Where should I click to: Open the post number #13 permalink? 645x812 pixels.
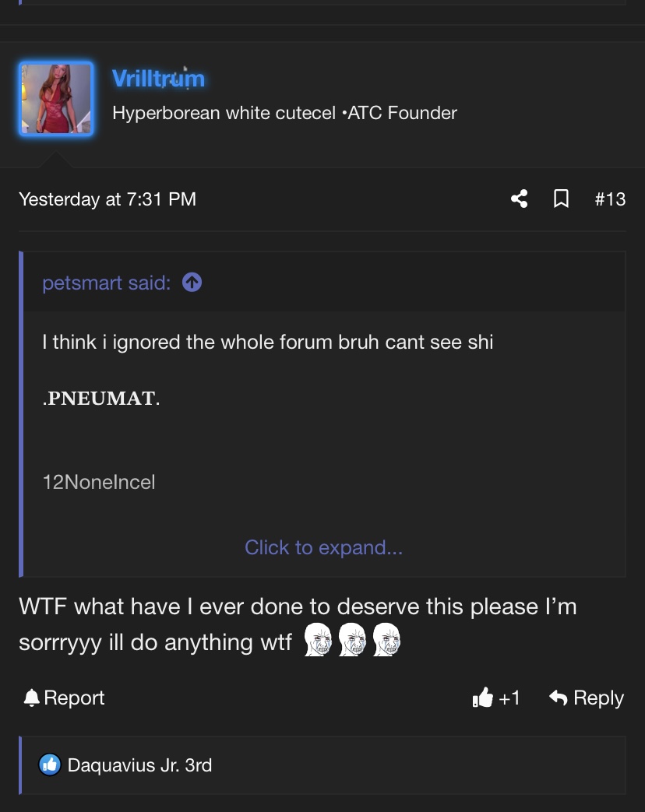point(610,199)
